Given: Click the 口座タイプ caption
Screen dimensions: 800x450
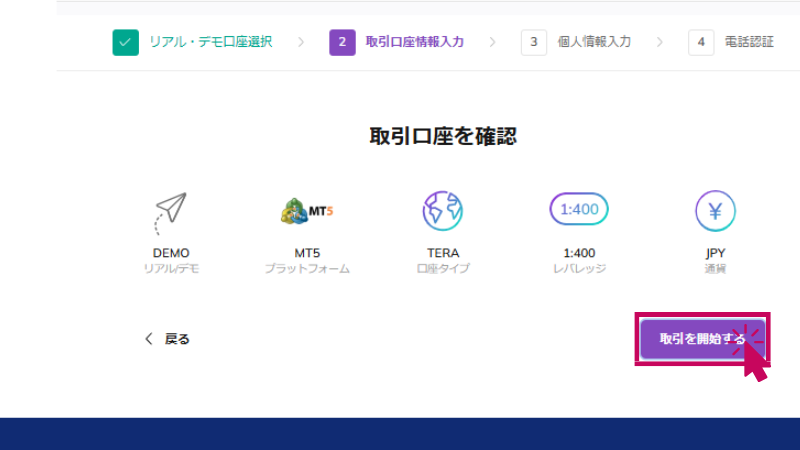Looking at the screenshot, I should pos(443,268).
